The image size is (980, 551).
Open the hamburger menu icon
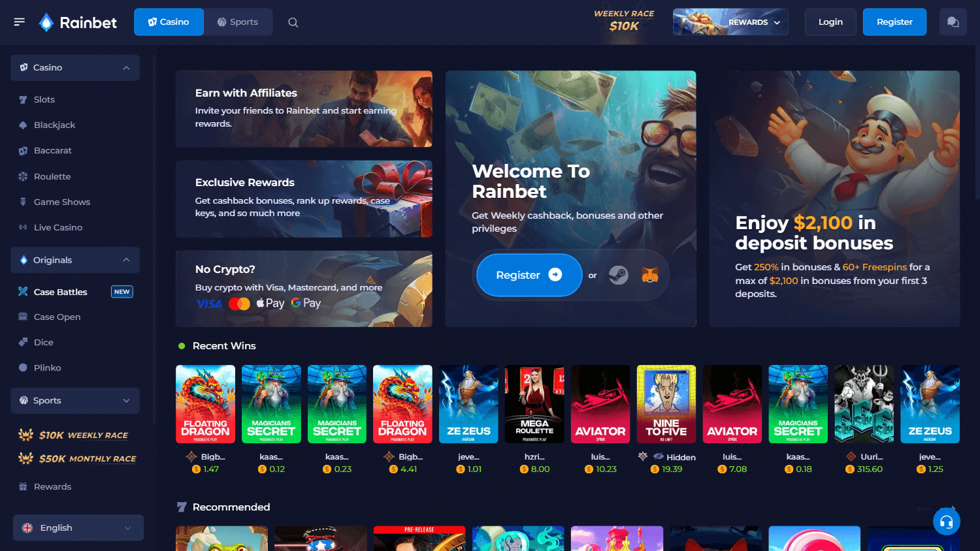20,22
